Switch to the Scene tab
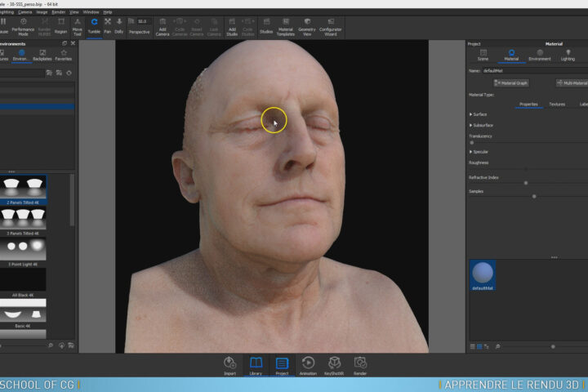 (x=483, y=56)
